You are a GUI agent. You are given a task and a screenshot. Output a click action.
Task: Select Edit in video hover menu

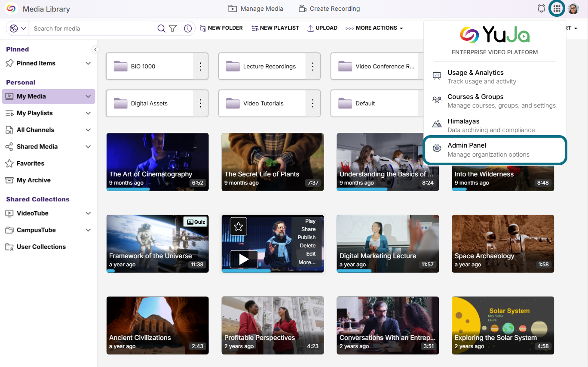click(x=311, y=254)
